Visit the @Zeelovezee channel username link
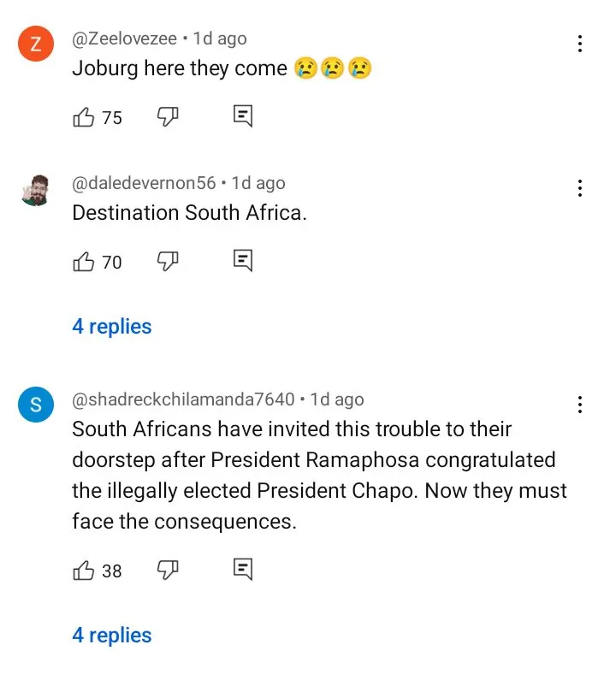The width and height of the screenshot is (616, 680). coord(125,38)
